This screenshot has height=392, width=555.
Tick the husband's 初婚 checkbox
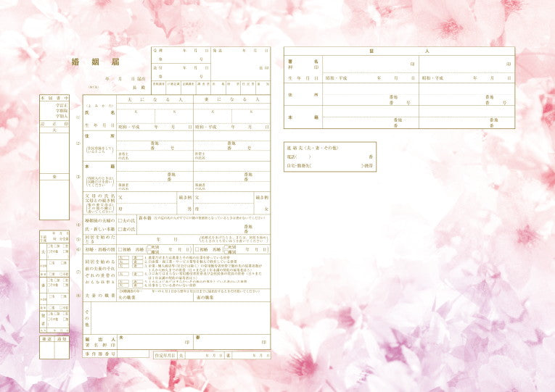pyautogui.click(x=120, y=249)
